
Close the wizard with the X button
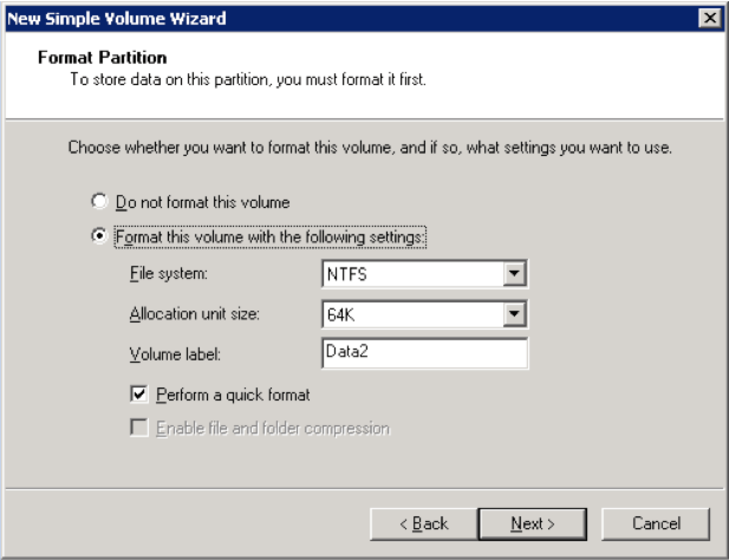(x=711, y=18)
